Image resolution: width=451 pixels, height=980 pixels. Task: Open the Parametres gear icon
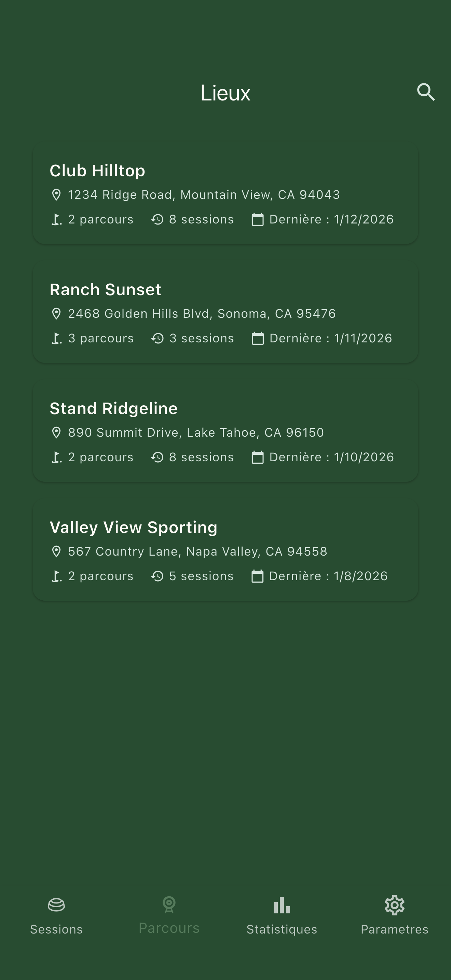394,905
